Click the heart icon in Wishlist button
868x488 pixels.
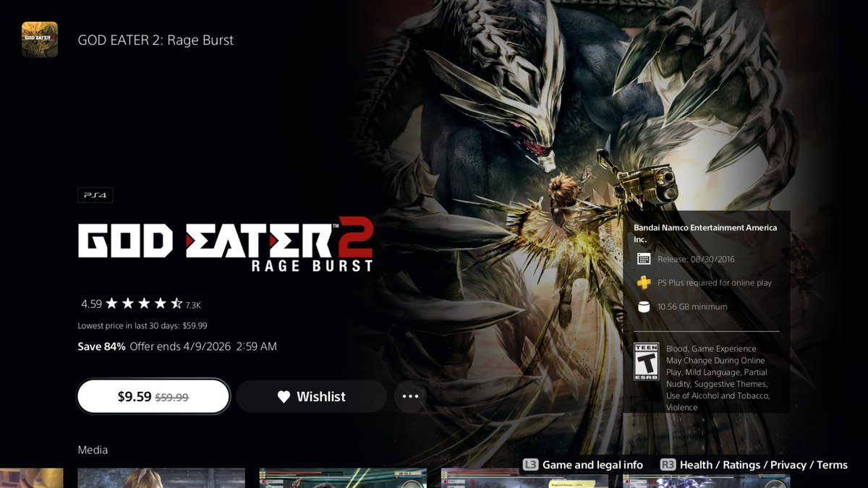point(284,396)
